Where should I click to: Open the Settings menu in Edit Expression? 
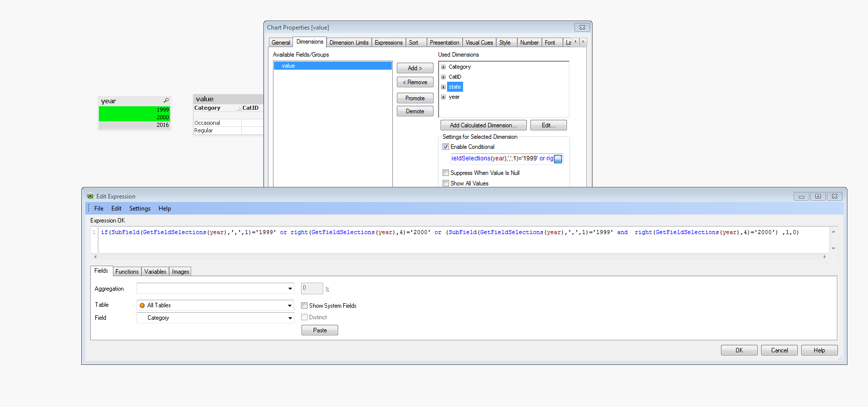[x=139, y=209]
